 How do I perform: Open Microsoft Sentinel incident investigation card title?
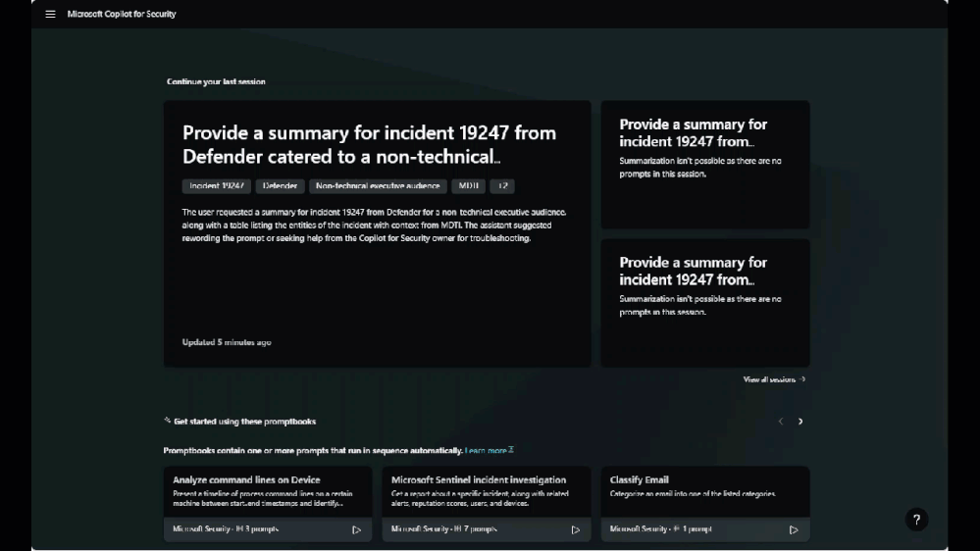click(479, 479)
